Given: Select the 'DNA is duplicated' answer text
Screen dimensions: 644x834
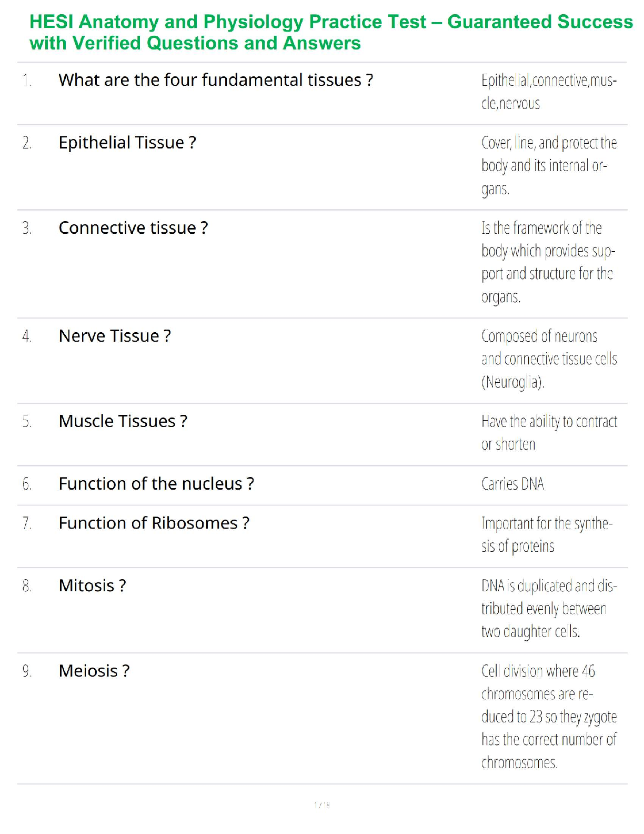Looking at the screenshot, I should point(548,608).
